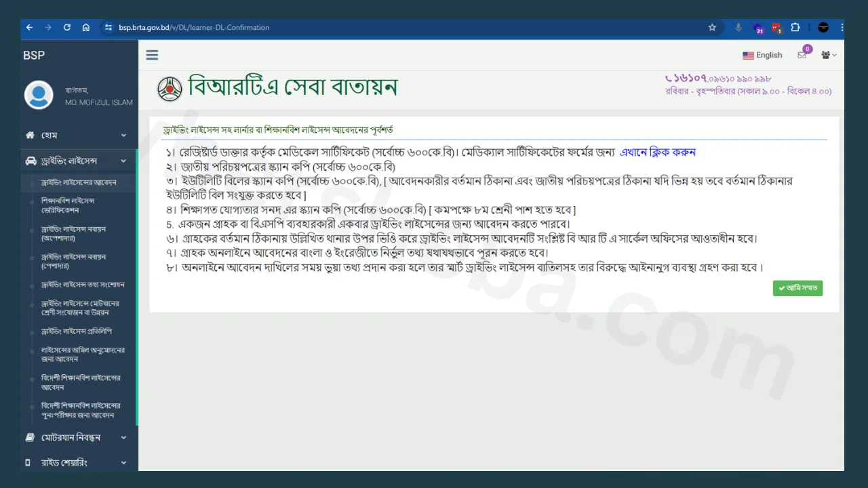868x488 pixels.
Task: Open ড্রাইভিং লাইসেন্স প্রতিলিপি from sidebar
Action: coord(77,331)
